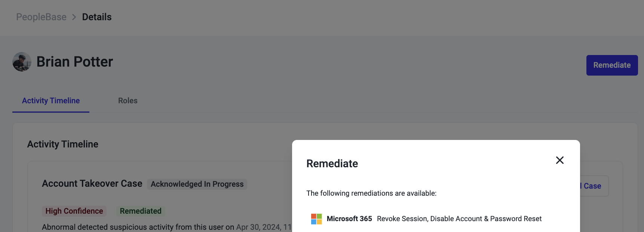The image size is (644, 232).
Task: Click the breadcrumb chevron separator
Action: pyautogui.click(x=74, y=17)
